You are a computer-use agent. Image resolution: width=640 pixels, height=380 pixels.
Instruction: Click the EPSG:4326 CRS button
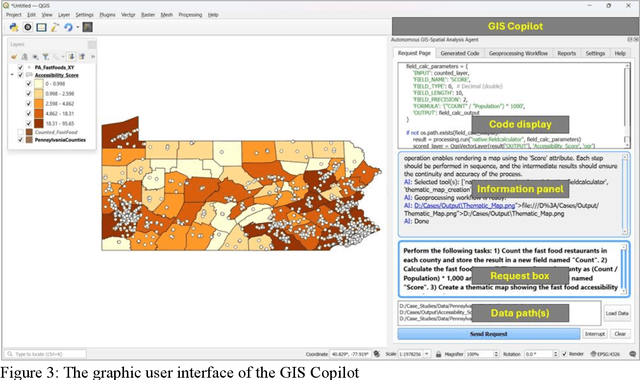click(x=605, y=354)
